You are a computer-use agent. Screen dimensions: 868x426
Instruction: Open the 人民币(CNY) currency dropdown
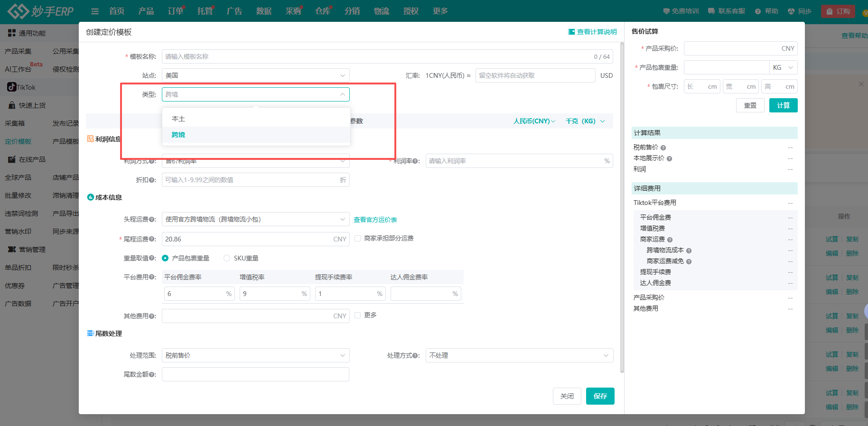(534, 121)
